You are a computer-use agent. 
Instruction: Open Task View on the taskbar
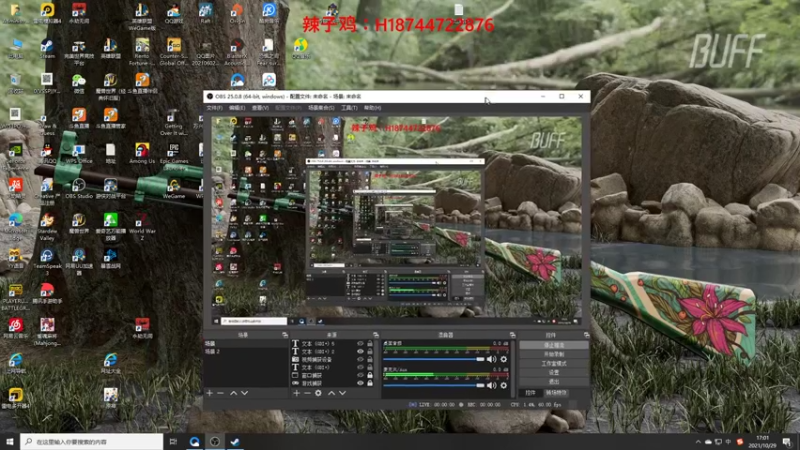point(173,441)
